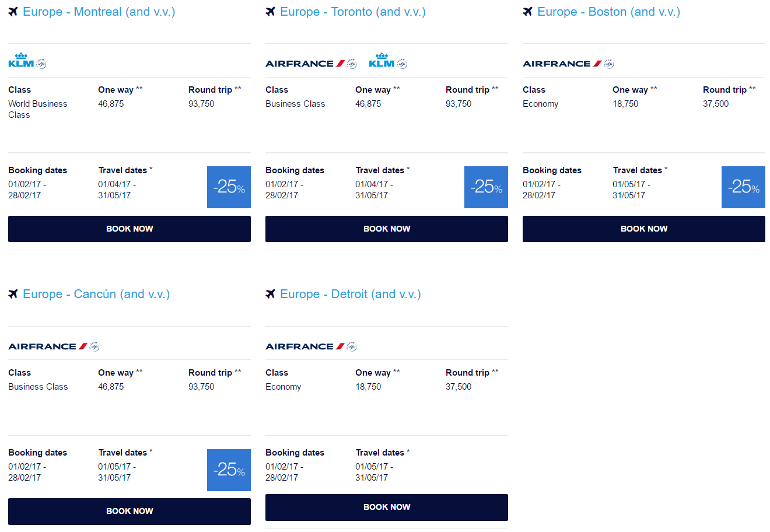Click the -25% discount badge for Cancún
The width and height of the screenshot is (770, 532).
[229, 470]
